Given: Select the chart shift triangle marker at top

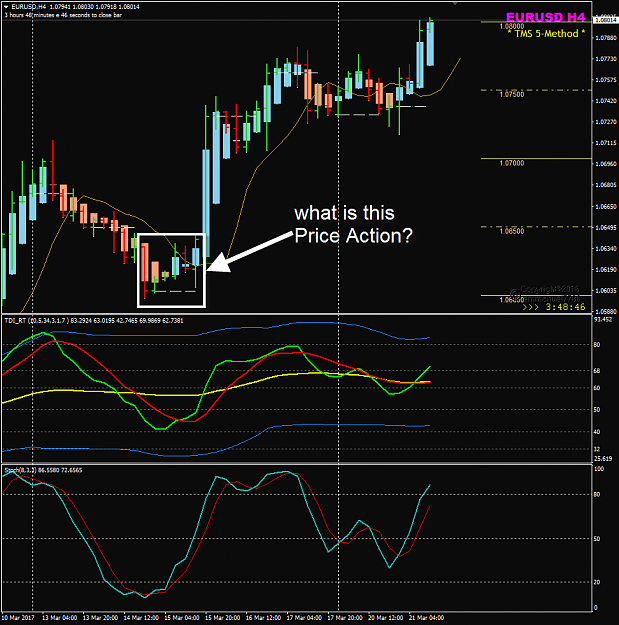Looking at the screenshot, I should point(455,4).
